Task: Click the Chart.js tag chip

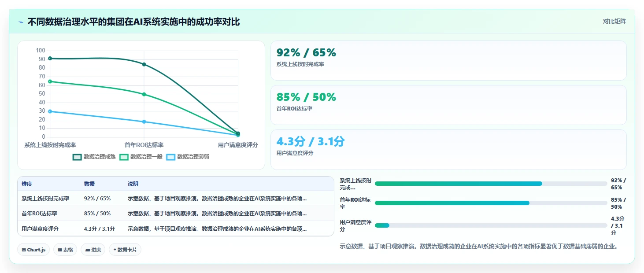Action: [34, 250]
